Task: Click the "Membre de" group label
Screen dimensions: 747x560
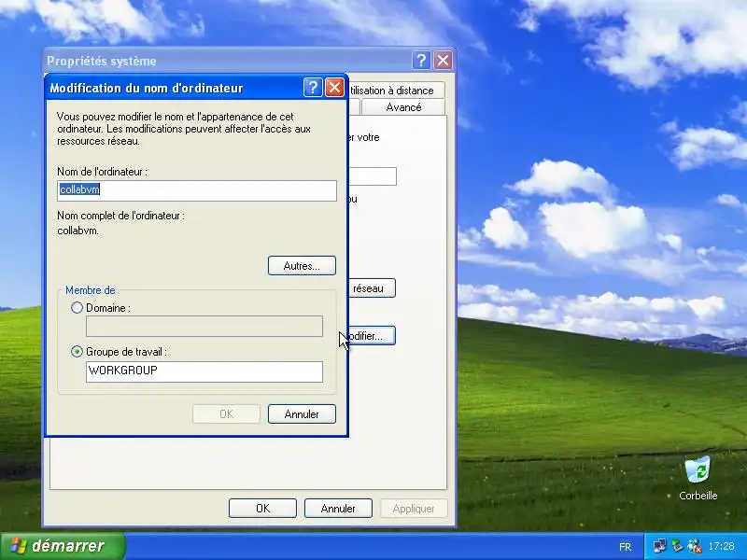Action: (90, 290)
